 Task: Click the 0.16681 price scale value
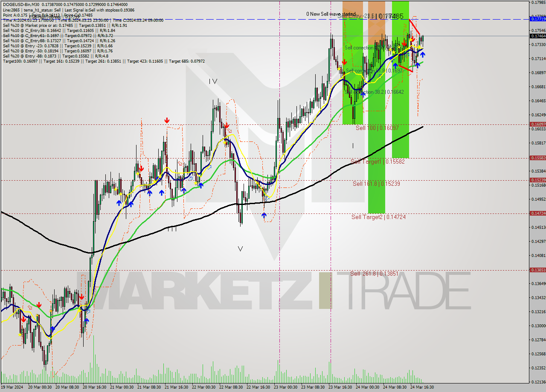538,86
